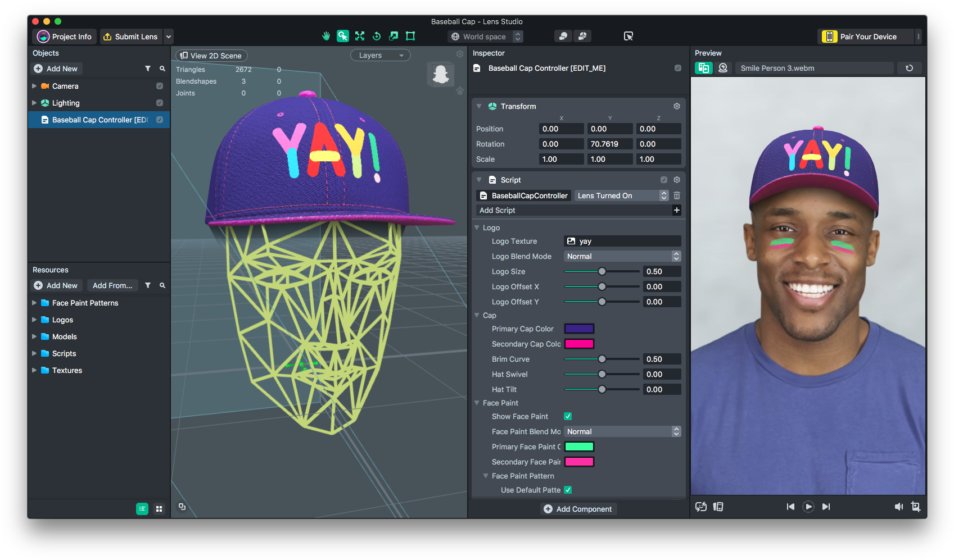Play the Smile Person preview video
Screen dimensions: 954x560
[x=808, y=506]
